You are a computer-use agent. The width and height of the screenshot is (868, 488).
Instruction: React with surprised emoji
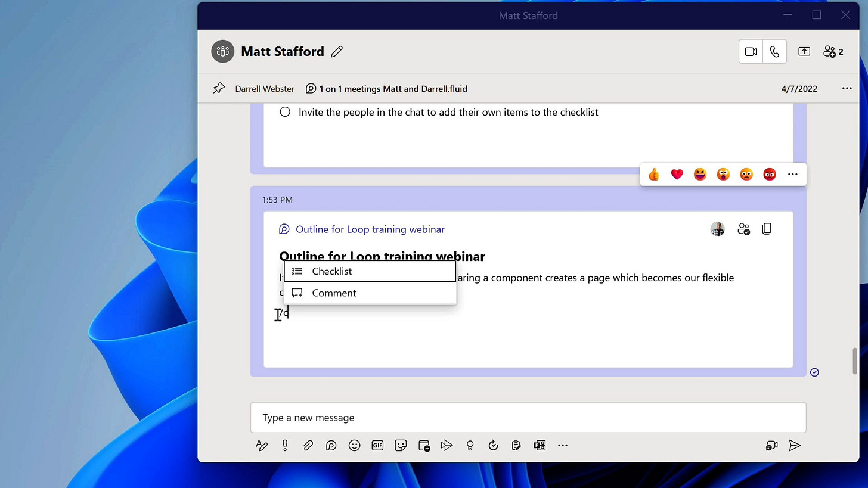pos(723,175)
